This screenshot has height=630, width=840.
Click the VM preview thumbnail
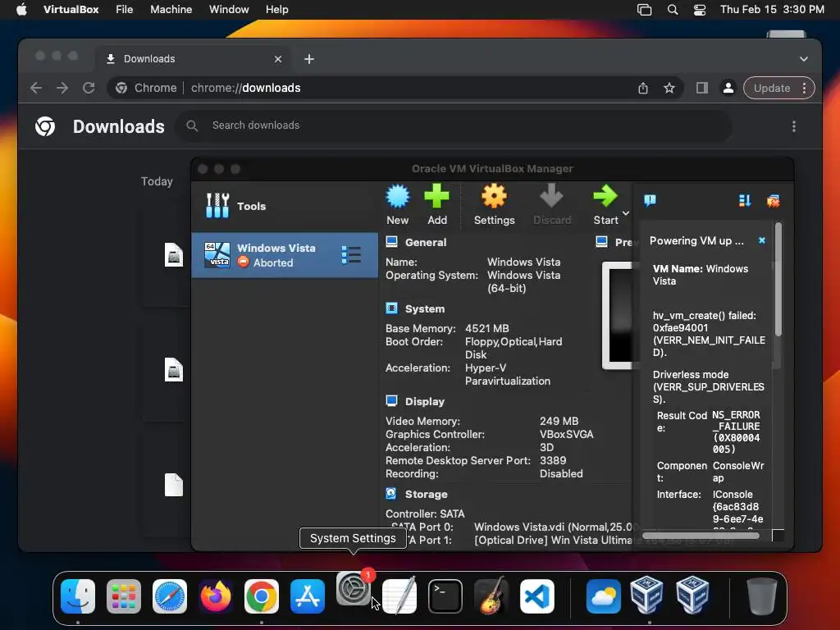[x=618, y=316]
